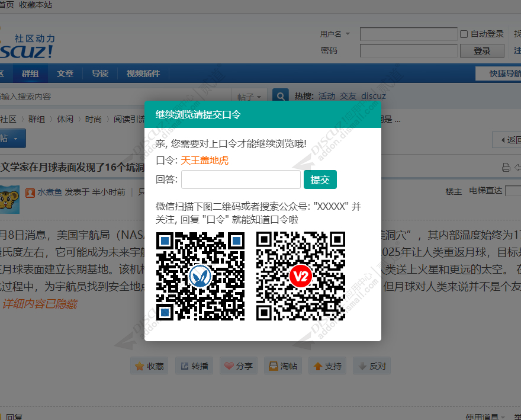Open the 群组 navigation tab
Image resolution: width=521 pixels, height=420 pixels.
click(30, 73)
